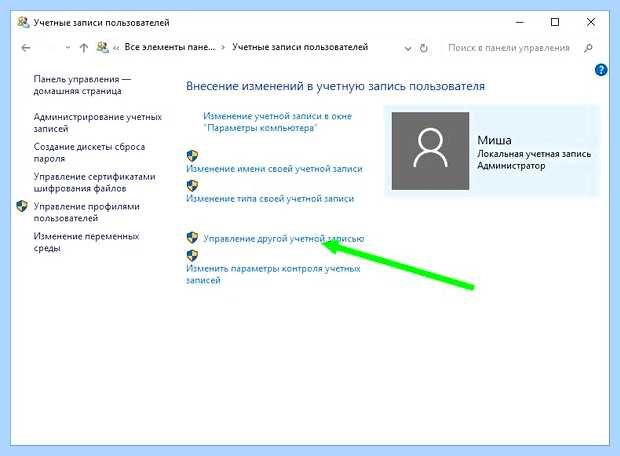Refresh the control panel page
The image size is (620, 456).
coord(423,48)
